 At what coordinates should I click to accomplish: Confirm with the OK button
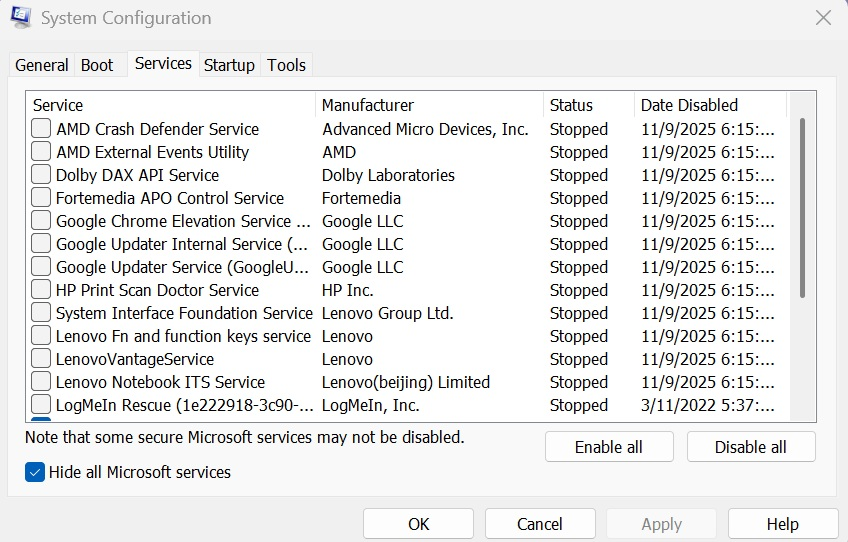pos(419,524)
